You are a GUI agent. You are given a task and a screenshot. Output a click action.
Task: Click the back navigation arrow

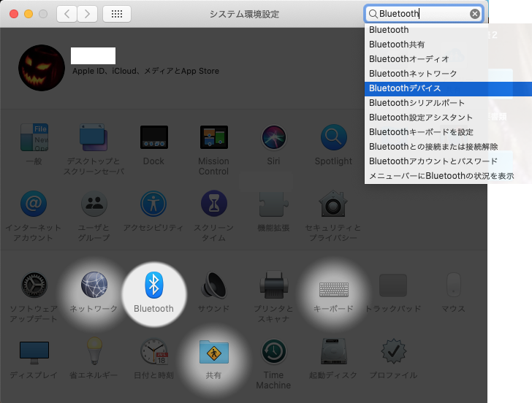click(66, 14)
